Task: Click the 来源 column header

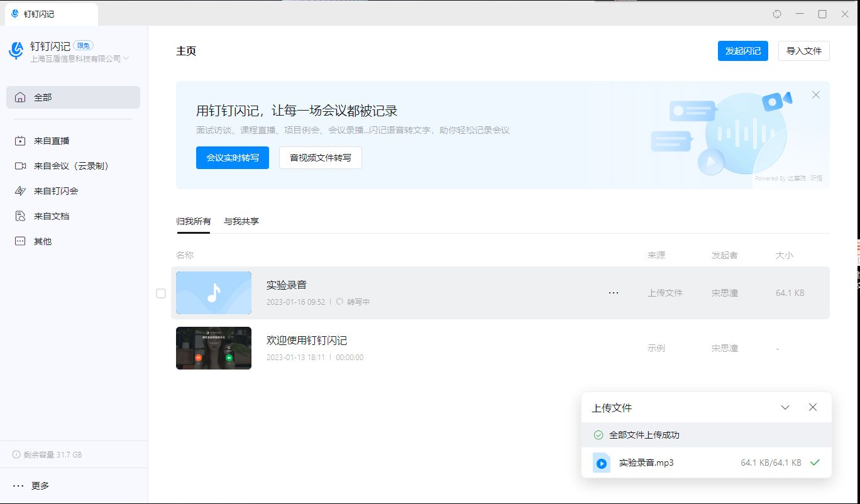Action: click(x=656, y=255)
